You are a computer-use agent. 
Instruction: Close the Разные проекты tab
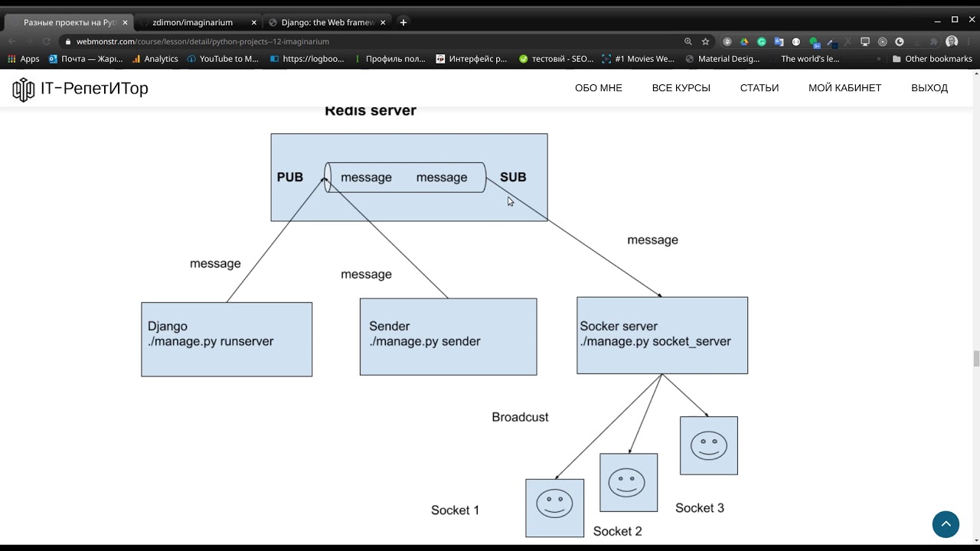coord(125,22)
